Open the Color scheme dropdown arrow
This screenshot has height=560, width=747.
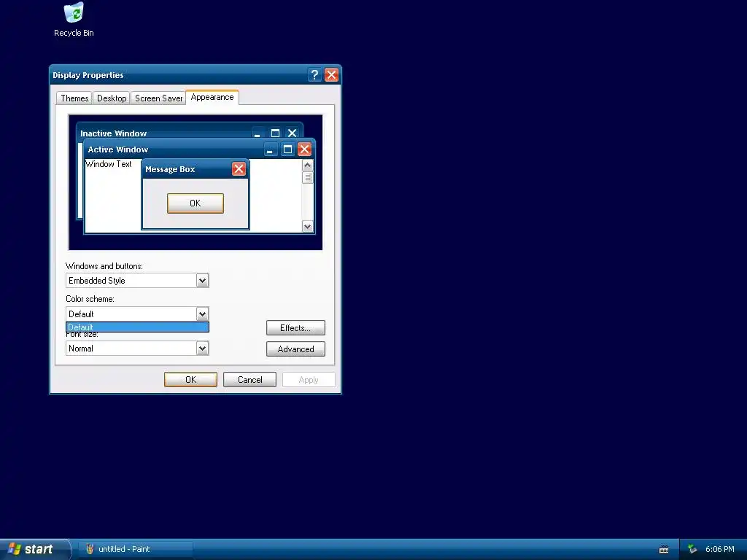click(x=202, y=314)
